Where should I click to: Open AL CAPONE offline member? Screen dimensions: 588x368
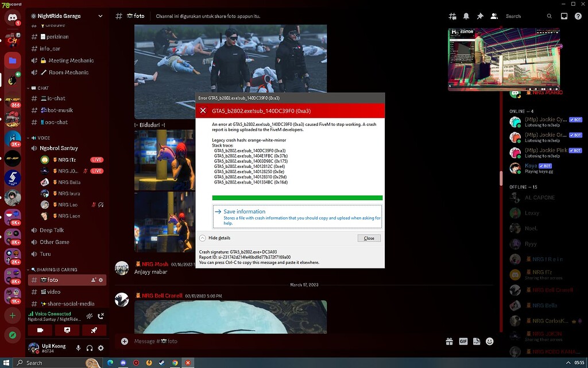click(x=542, y=198)
